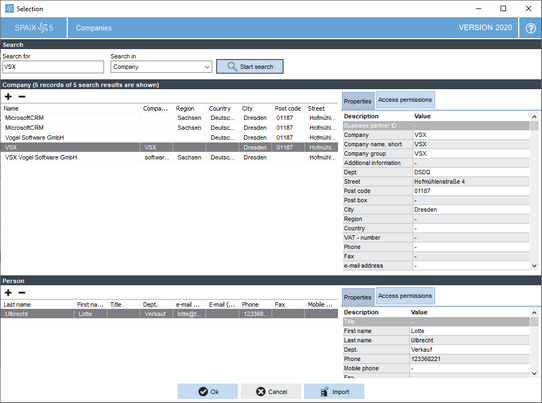Click the Import button

click(334, 392)
